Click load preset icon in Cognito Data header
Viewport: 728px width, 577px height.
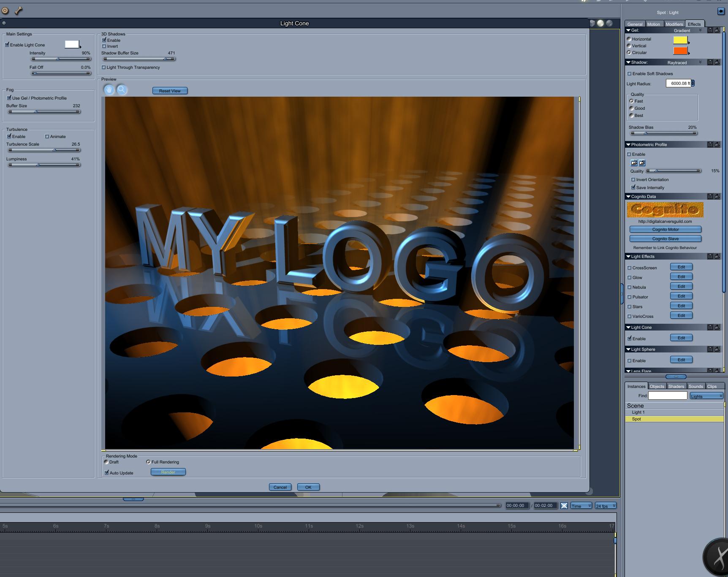717,196
